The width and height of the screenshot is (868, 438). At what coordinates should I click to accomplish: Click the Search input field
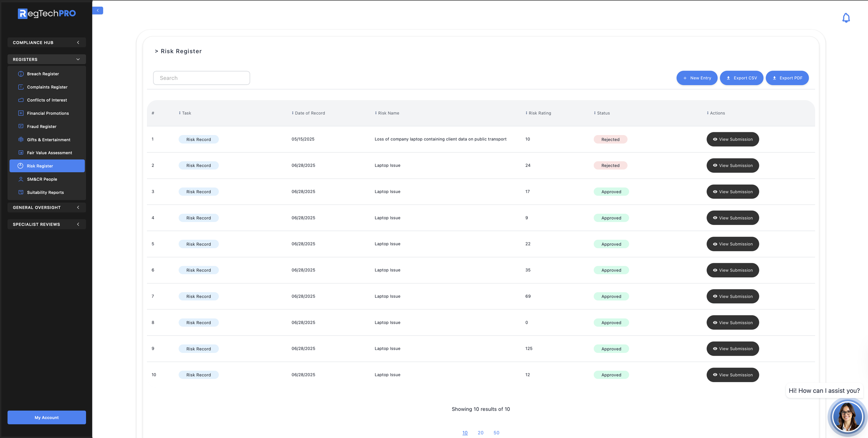coord(201,78)
